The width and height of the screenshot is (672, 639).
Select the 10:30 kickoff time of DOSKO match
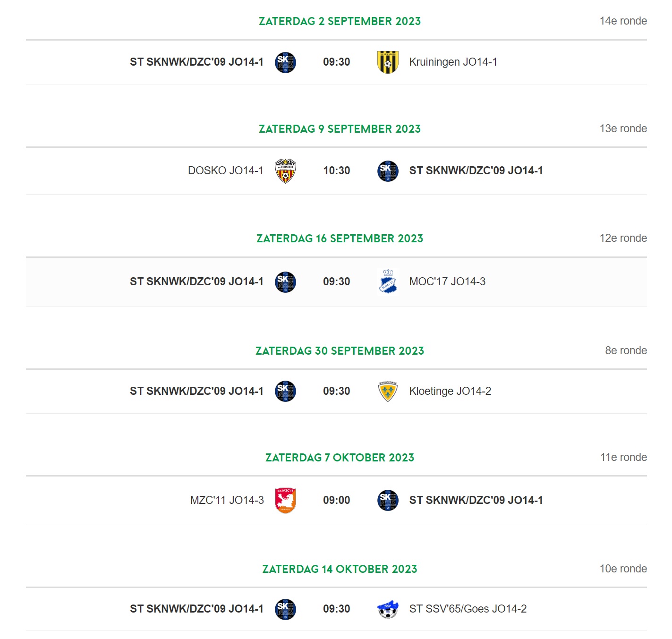337,170
